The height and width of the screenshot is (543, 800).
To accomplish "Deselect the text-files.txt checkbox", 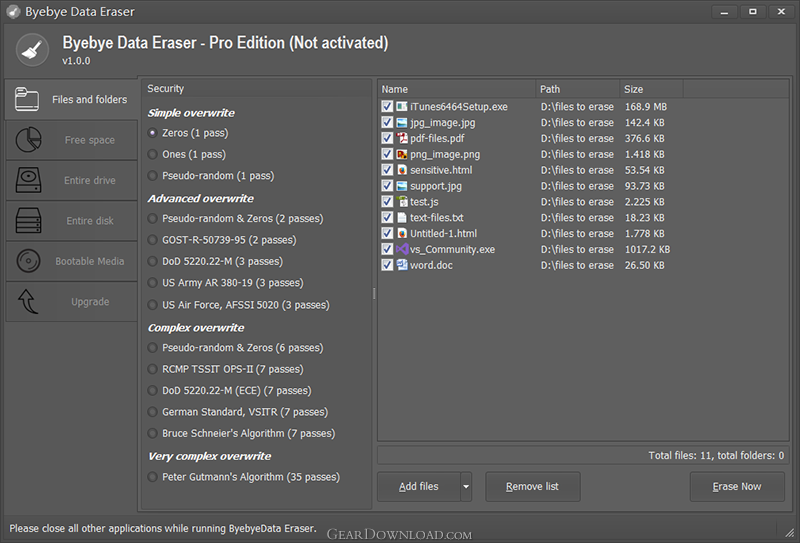I will 387,217.
